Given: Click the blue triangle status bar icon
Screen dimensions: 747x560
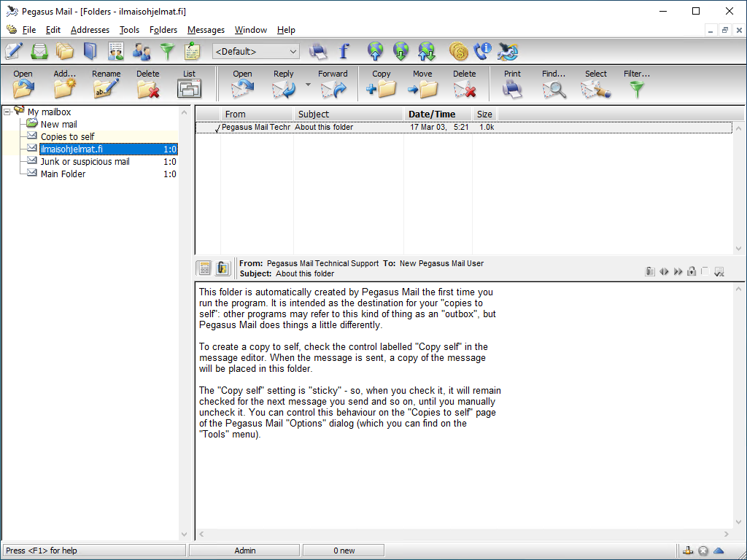Looking at the screenshot, I should (x=719, y=551).
